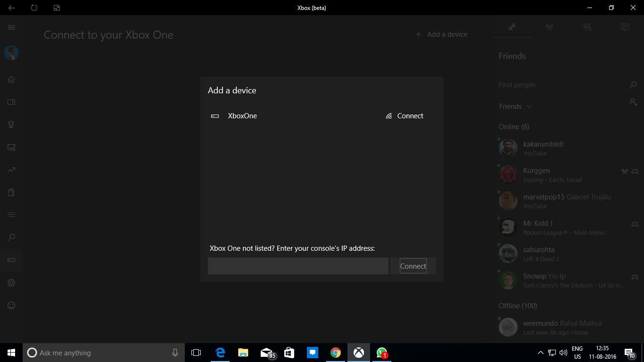This screenshot has height=362, width=644.
Task: Click the Offline (100) group header
Action: tap(518, 306)
